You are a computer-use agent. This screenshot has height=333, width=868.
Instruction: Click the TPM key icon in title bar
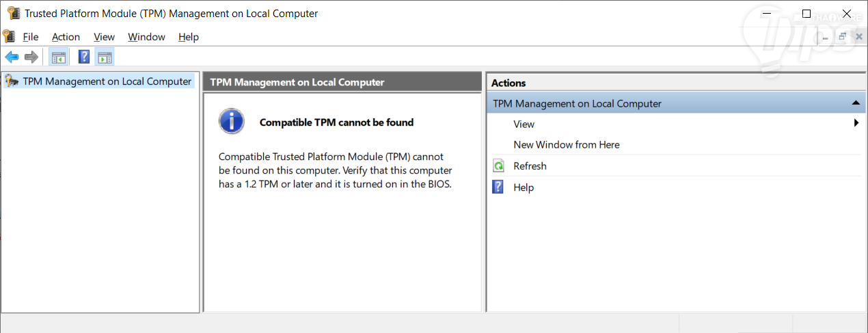(x=13, y=13)
